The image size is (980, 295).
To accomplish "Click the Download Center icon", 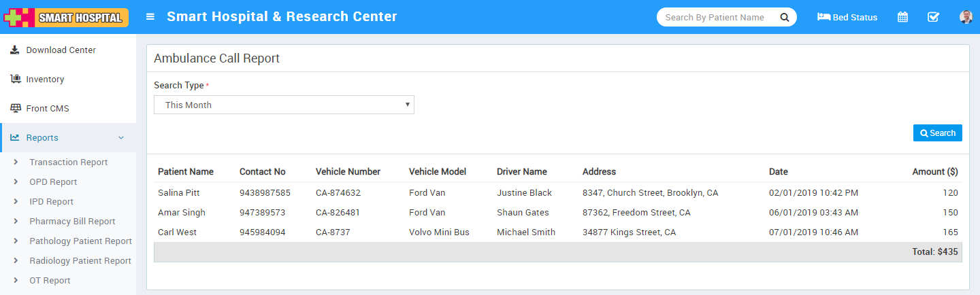I will coord(15,50).
